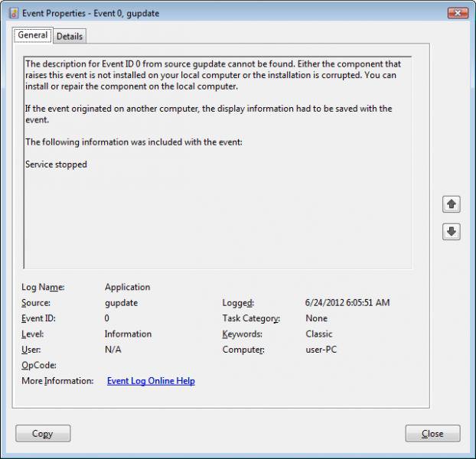This screenshot has width=476, height=459.
Task: Click the 'Event ID:' label
Action: pos(38,318)
